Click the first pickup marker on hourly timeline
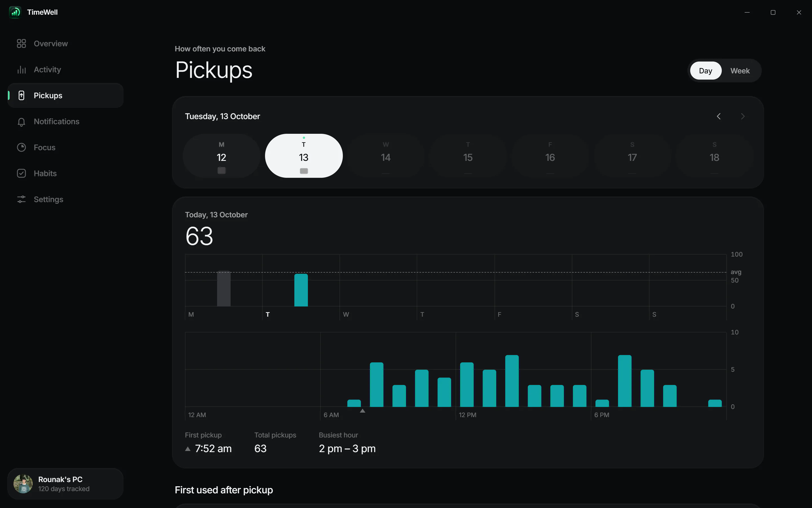Image resolution: width=812 pixels, height=508 pixels. click(x=362, y=411)
